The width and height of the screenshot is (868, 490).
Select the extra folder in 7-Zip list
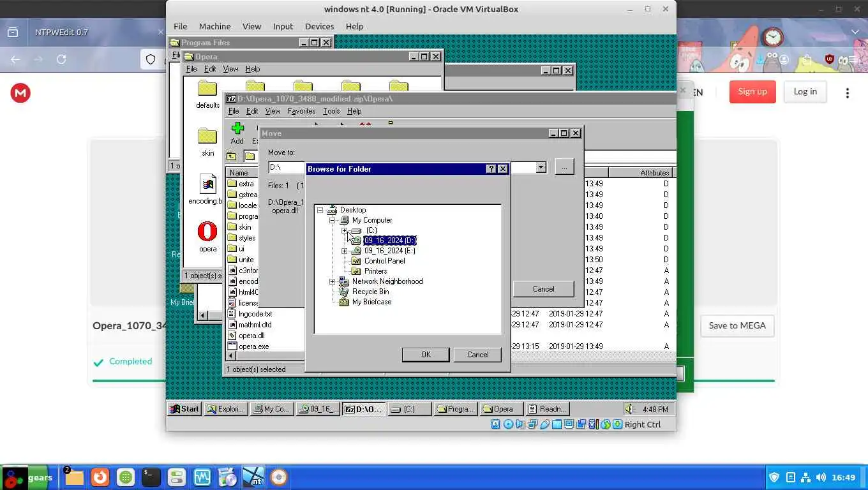click(x=246, y=184)
